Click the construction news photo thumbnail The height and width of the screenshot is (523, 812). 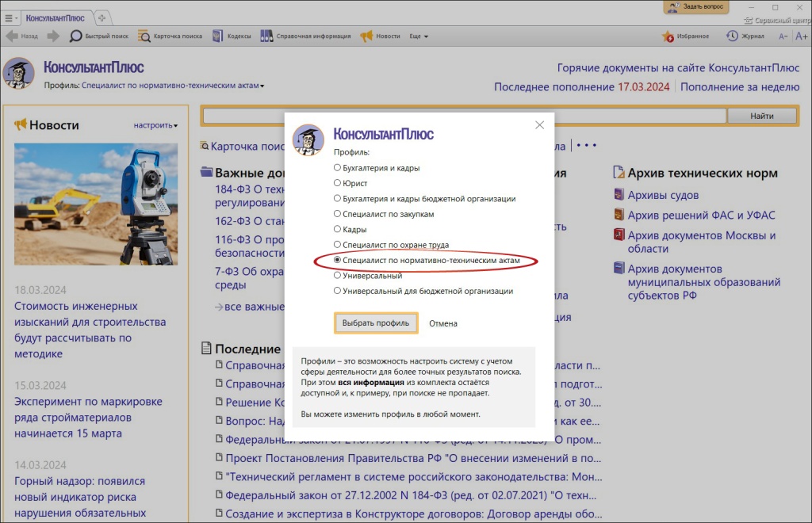coord(96,204)
